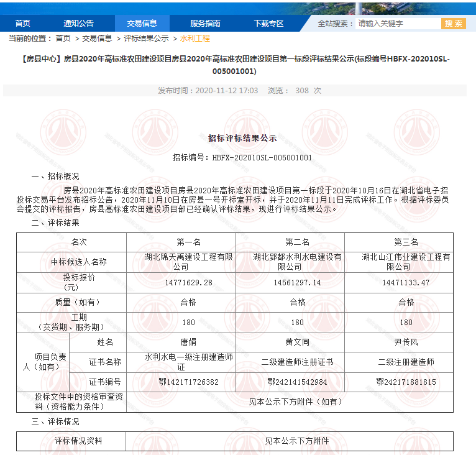Select first-place bidder 湖北锦天禹建设工程有限公司 cell

[180, 262]
